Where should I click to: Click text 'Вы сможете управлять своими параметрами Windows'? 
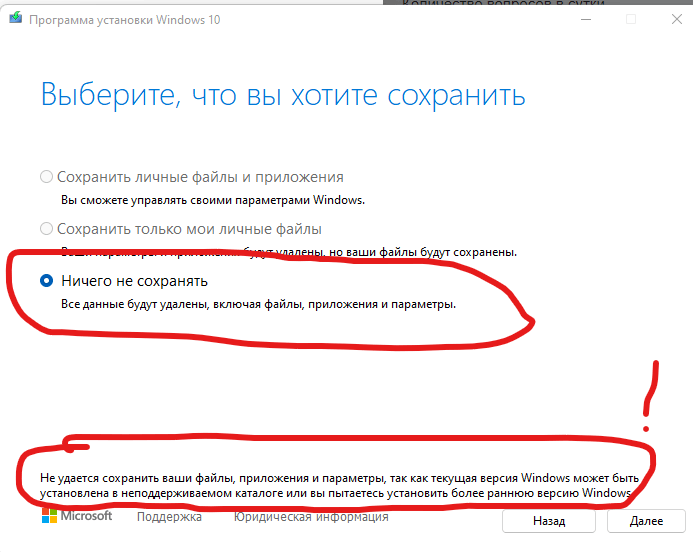tap(213, 200)
